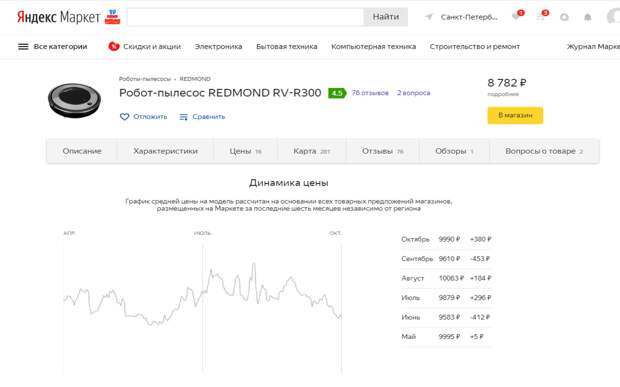
Task: Switch to the Характеристики tab
Action: [165, 151]
